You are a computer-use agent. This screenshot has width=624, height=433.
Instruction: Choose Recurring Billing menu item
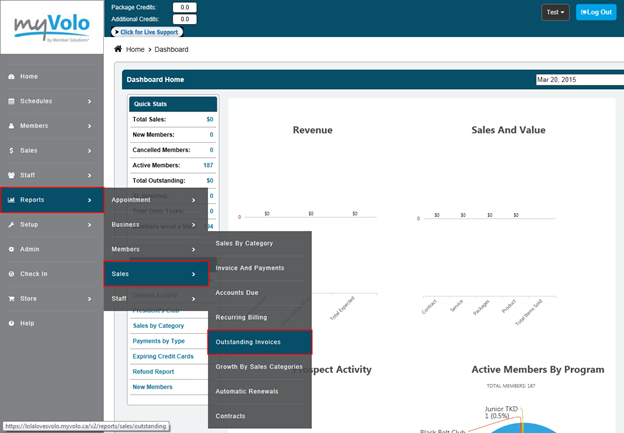pos(260,317)
